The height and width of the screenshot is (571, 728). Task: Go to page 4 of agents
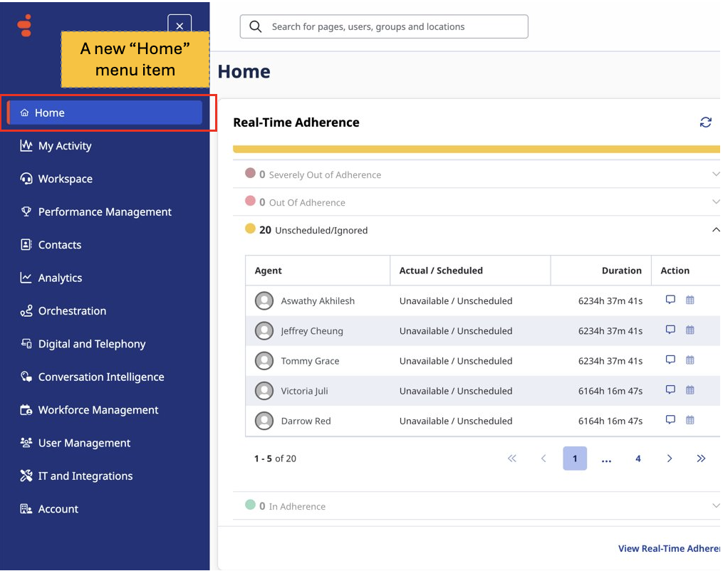pos(638,459)
